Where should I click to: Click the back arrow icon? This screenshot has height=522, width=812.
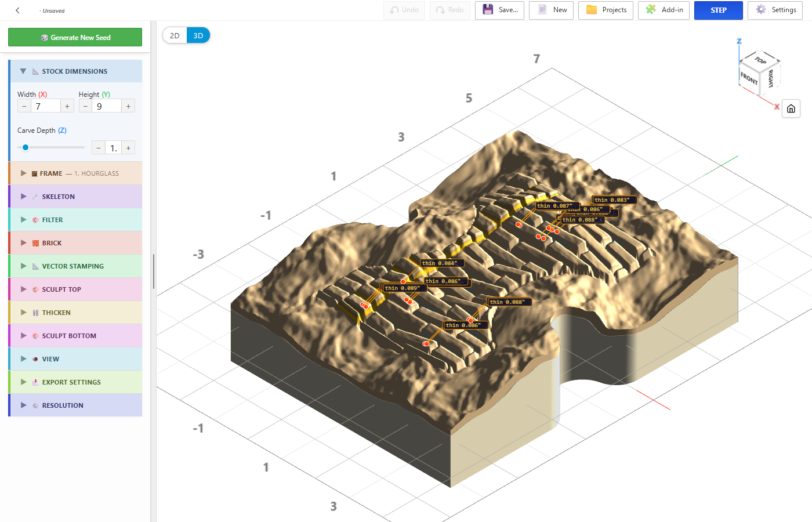[x=18, y=10]
